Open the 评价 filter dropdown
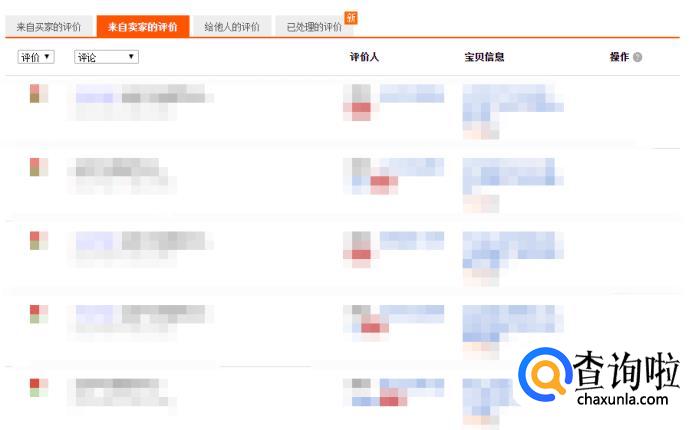This screenshot has width=692, height=430. click(36, 57)
